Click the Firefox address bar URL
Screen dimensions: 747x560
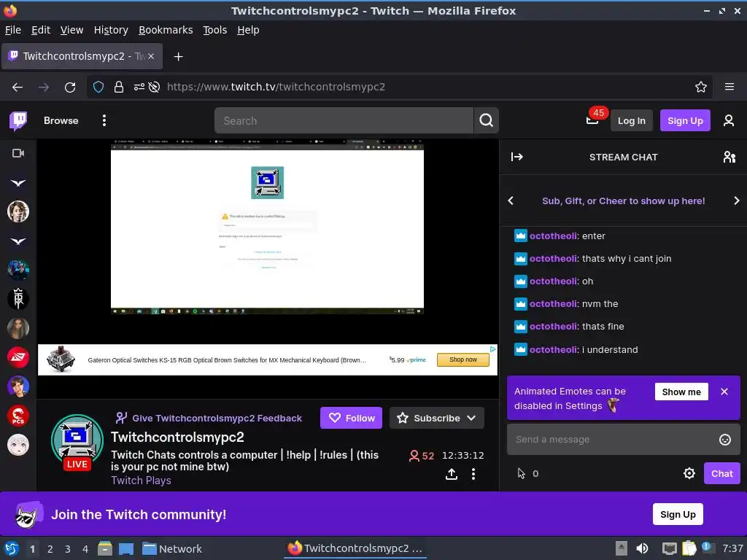pyautogui.click(x=276, y=87)
